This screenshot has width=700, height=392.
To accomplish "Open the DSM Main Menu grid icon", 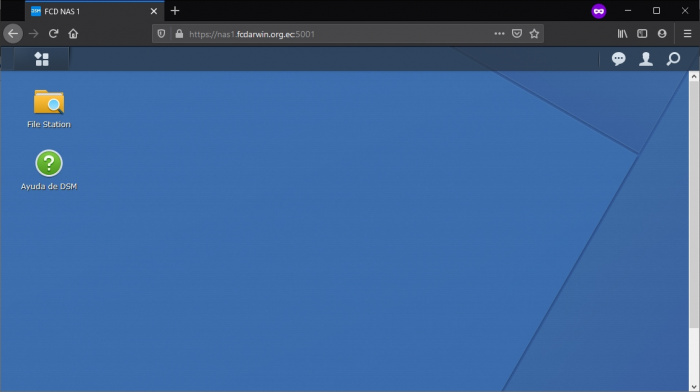I will tap(42, 59).
